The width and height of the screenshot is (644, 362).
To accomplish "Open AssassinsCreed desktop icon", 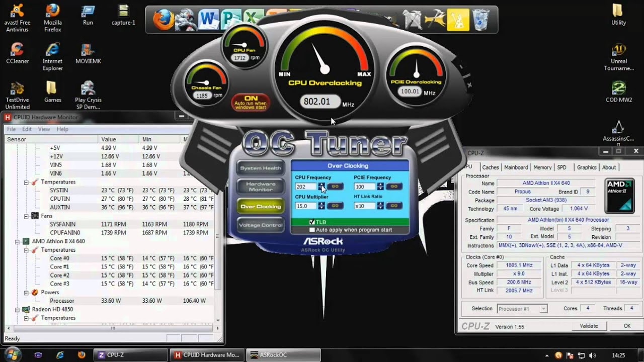I will coord(618,132).
